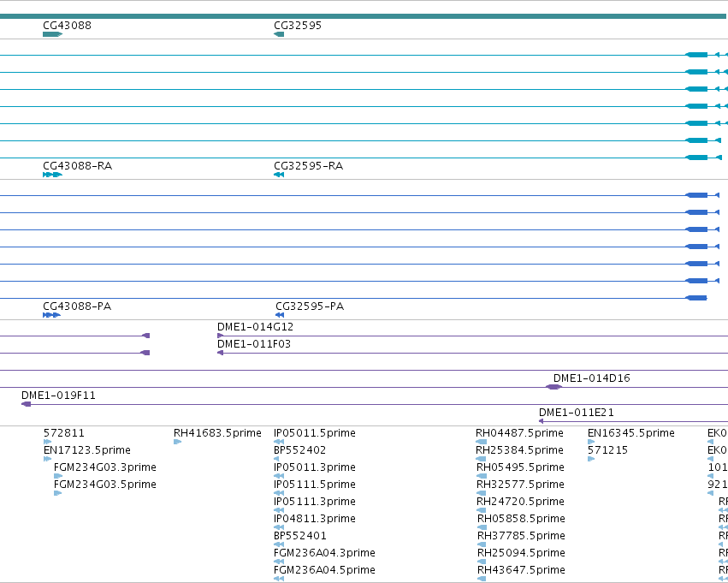Click the CG32595 gene label
This screenshot has height=583, width=728.
point(298,25)
